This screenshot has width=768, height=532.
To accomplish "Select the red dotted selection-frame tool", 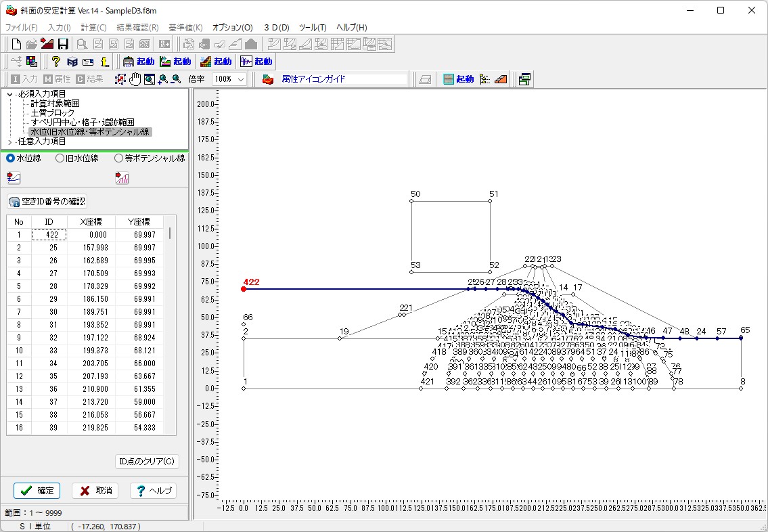I will coord(120,79).
